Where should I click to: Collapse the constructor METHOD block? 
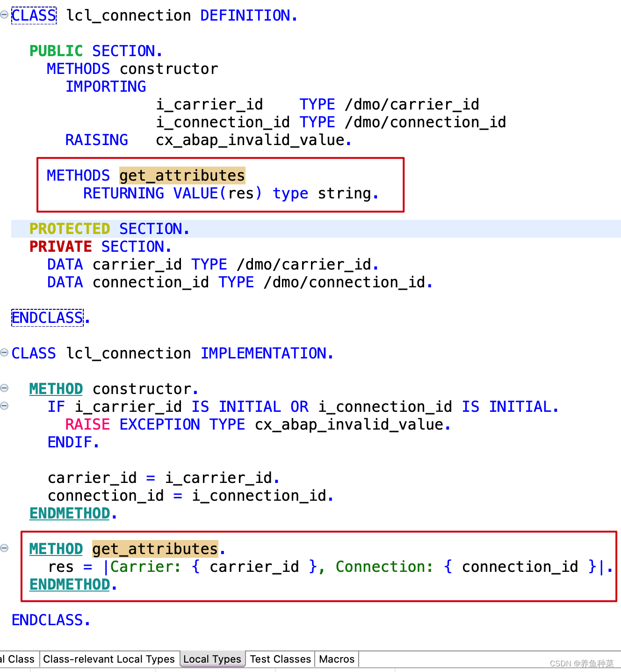pyautogui.click(x=5, y=388)
